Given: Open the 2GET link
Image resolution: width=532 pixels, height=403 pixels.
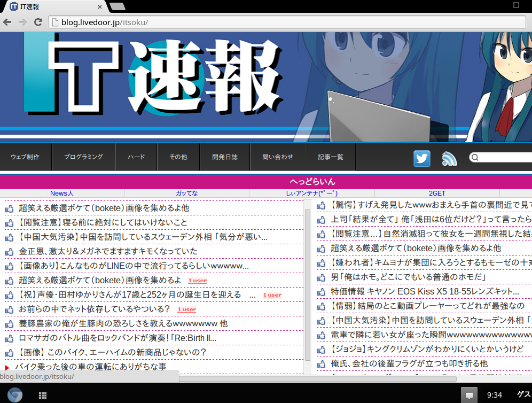Looking at the screenshot, I should [437, 193].
